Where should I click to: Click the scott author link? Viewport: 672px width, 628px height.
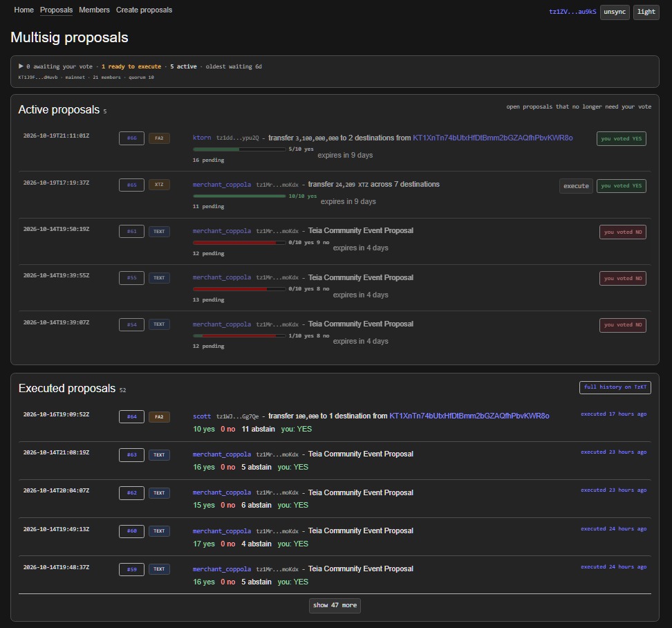click(x=202, y=416)
